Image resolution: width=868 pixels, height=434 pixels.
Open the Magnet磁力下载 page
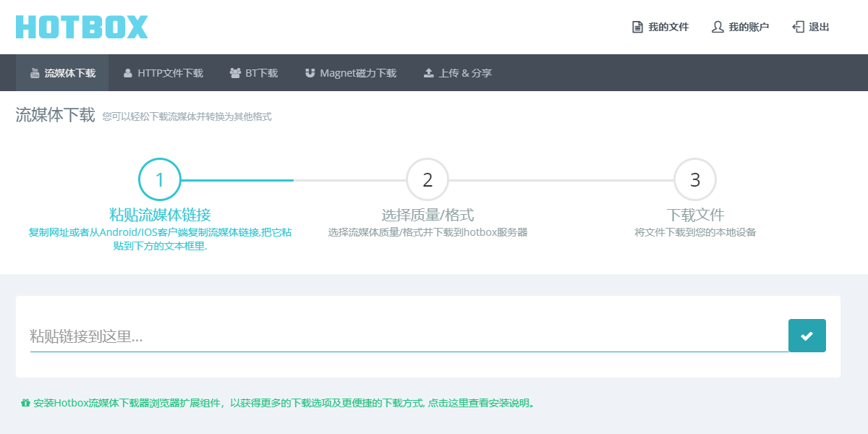[349, 72]
